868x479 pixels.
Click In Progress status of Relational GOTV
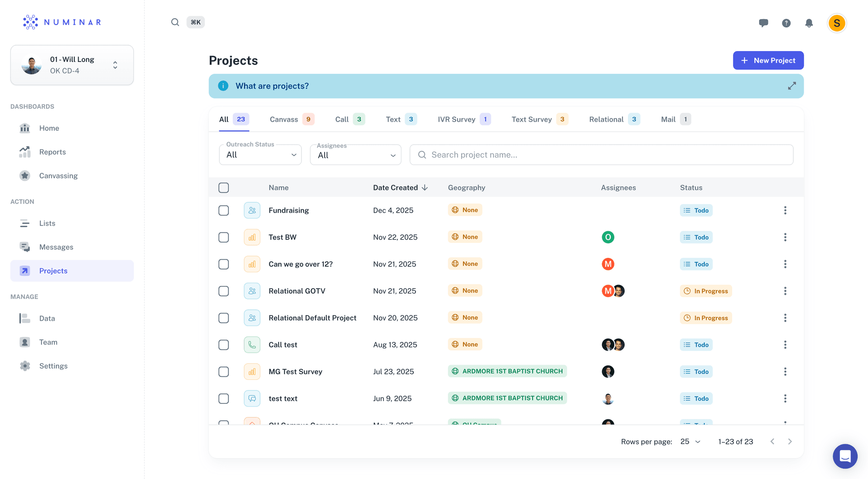pyautogui.click(x=706, y=291)
